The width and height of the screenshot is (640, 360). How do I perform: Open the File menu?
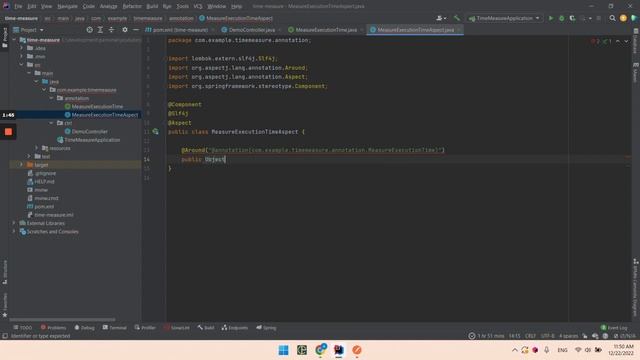coord(18,6)
